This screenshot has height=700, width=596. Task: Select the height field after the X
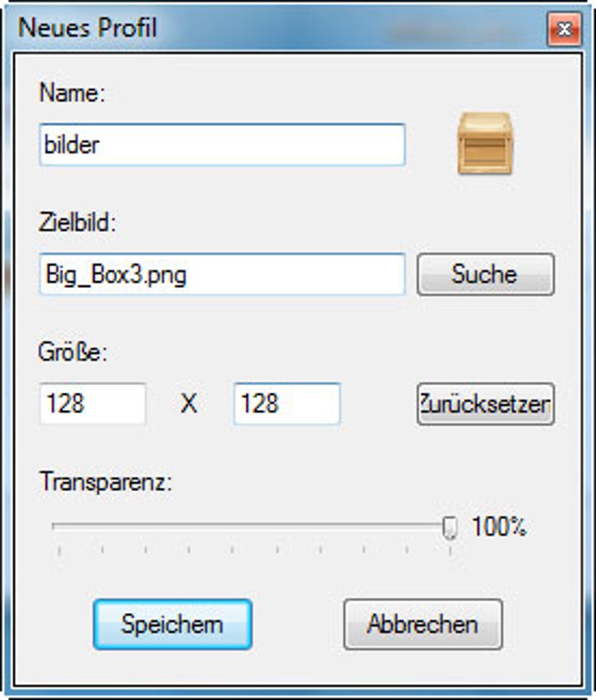click(x=286, y=404)
